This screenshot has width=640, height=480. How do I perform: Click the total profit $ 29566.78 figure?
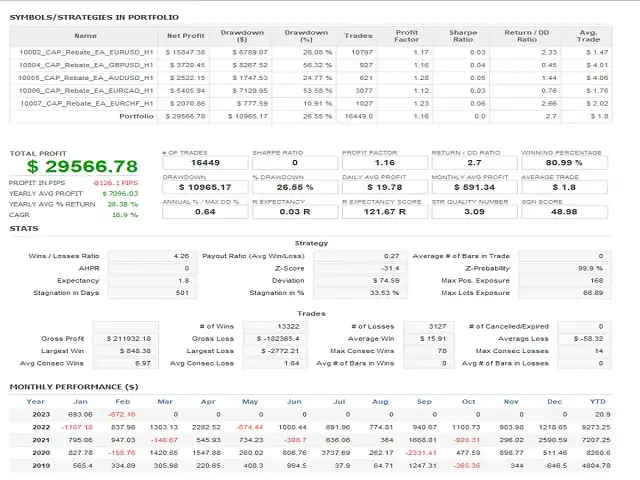coord(82,167)
